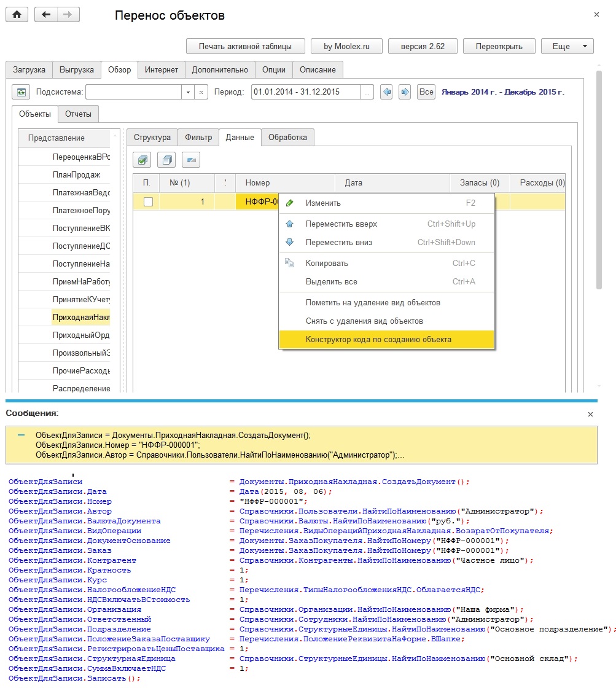Navigate forward with the right arrow button
Viewport: 616px width, 688px height.
pos(68,15)
